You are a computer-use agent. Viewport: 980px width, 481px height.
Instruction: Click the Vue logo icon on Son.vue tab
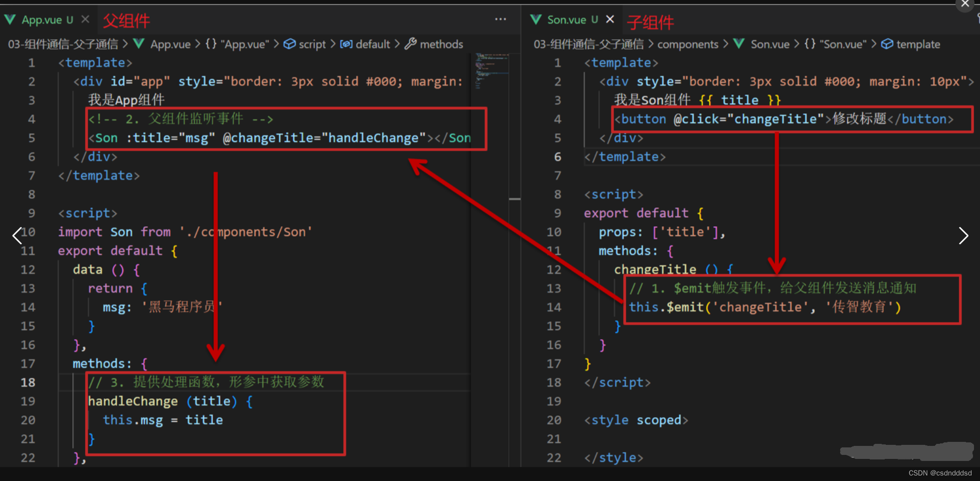coord(536,20)
